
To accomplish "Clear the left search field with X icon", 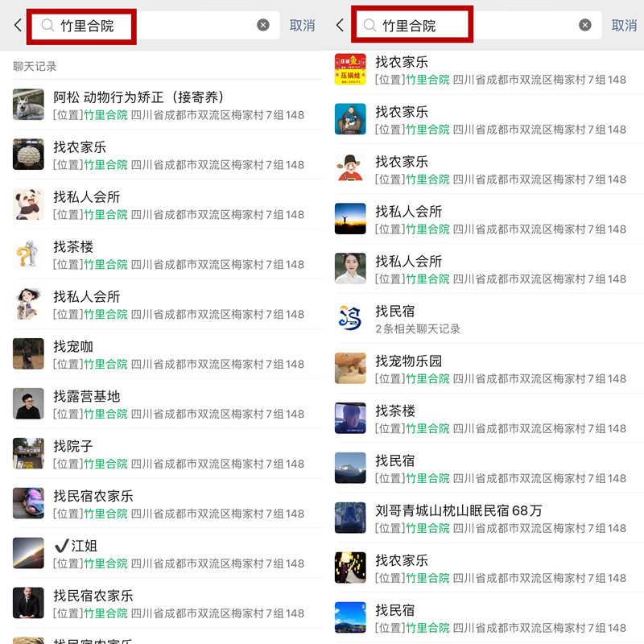I will coord(263,25).
